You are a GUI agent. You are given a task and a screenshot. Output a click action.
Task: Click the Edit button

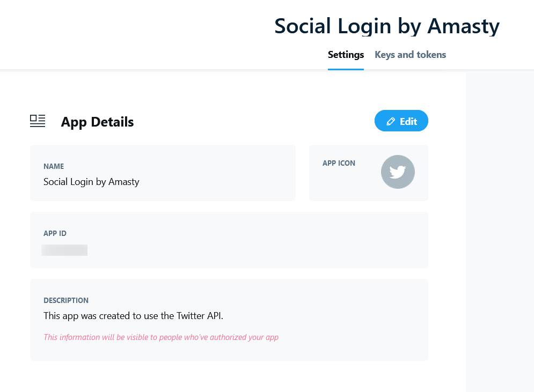[401, 121]
